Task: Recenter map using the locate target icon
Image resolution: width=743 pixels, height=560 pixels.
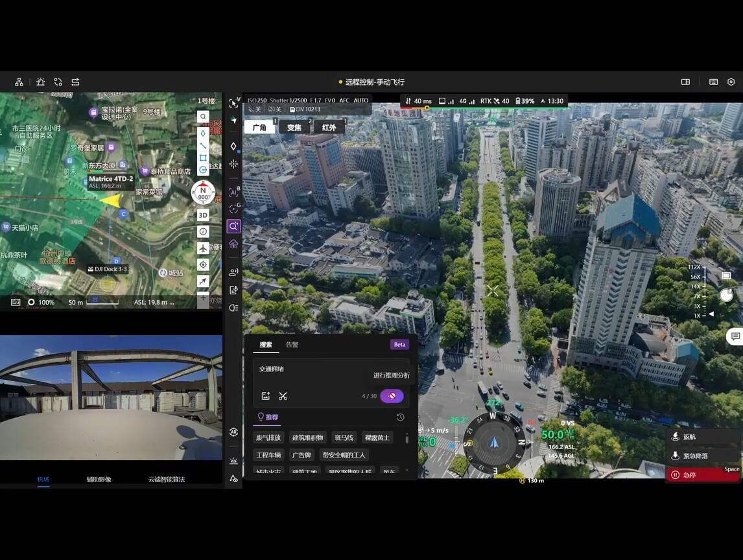Action: click(x=203, y=265)
